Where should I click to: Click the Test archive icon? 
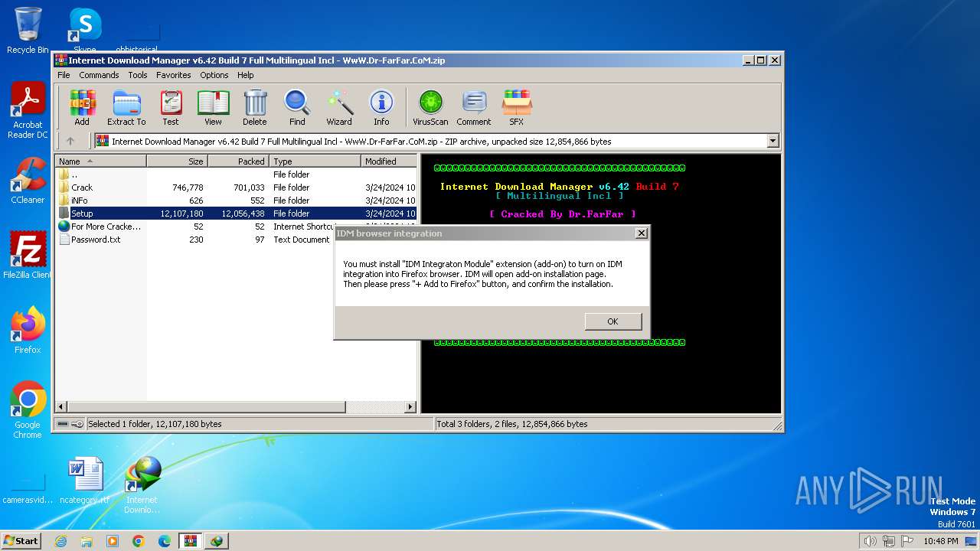pos(171,108)
